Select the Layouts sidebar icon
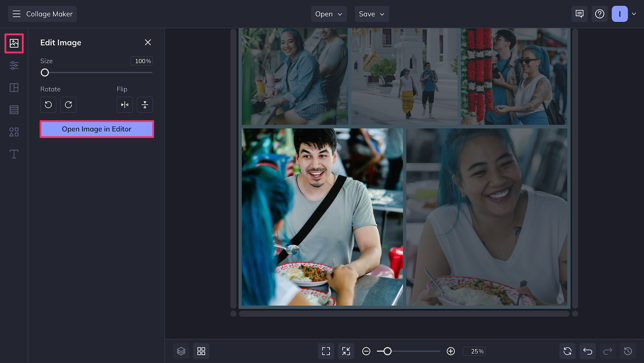644x363 pixels. tap(14, 87)
